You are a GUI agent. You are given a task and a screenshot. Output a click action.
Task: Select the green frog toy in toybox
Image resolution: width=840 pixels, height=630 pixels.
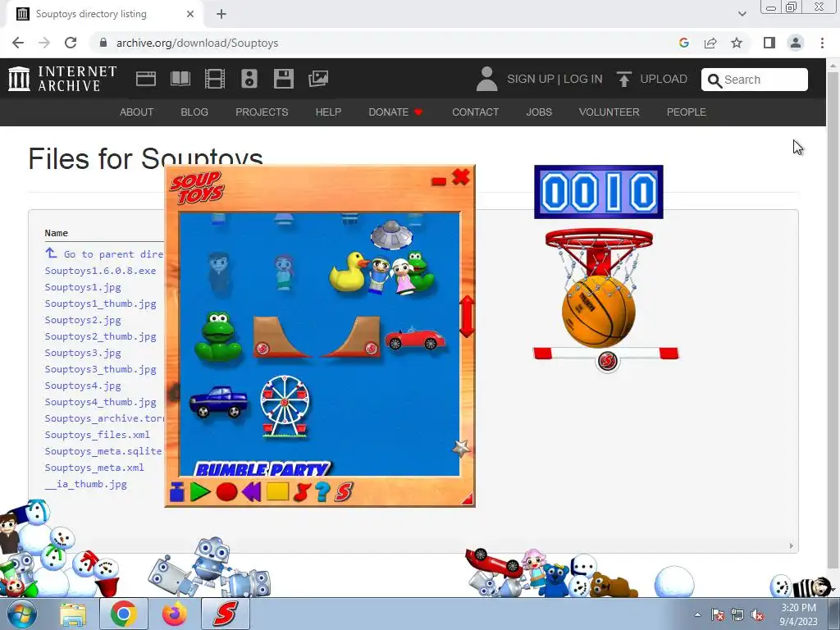click(218, 337)
